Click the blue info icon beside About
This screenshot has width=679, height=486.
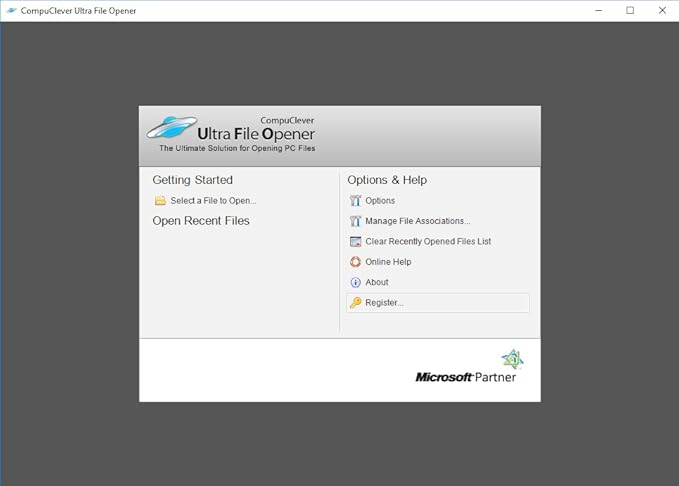[355, 282]
